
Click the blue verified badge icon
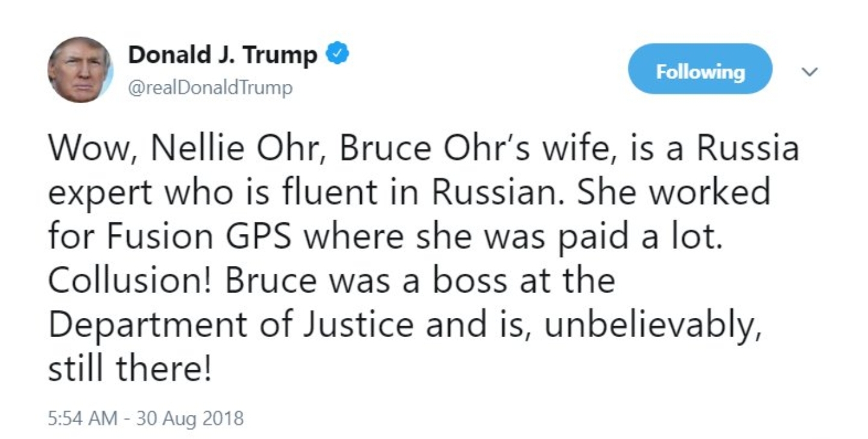click(337, 55)
